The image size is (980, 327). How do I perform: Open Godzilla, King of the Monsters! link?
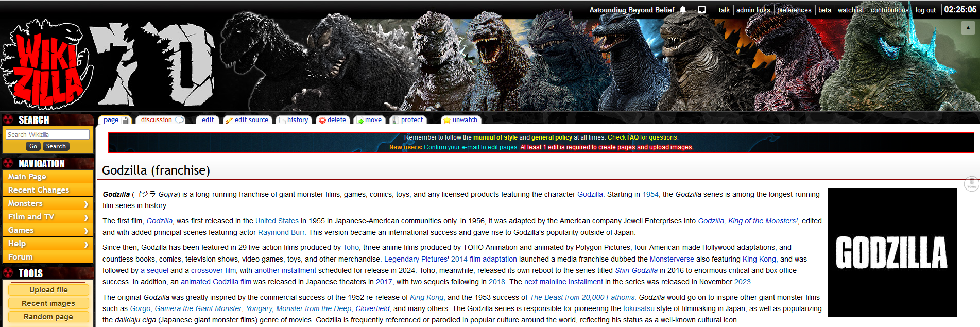tap(748, 221)
